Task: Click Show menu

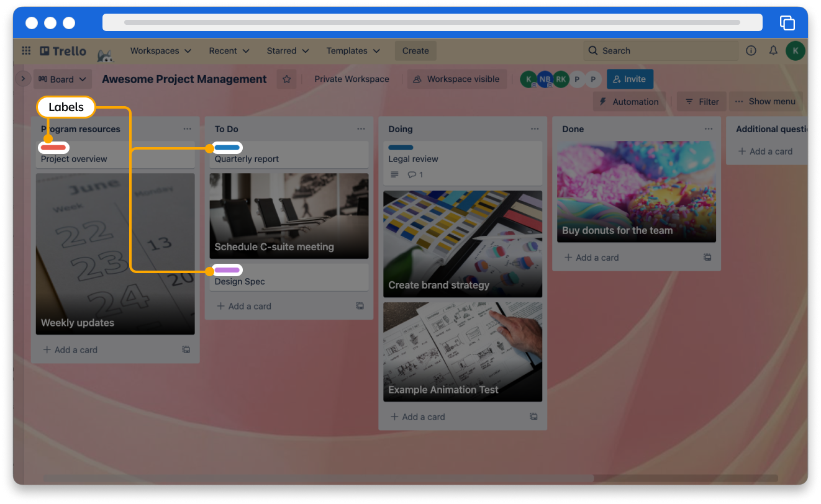Action: click(x=766, y=102)
